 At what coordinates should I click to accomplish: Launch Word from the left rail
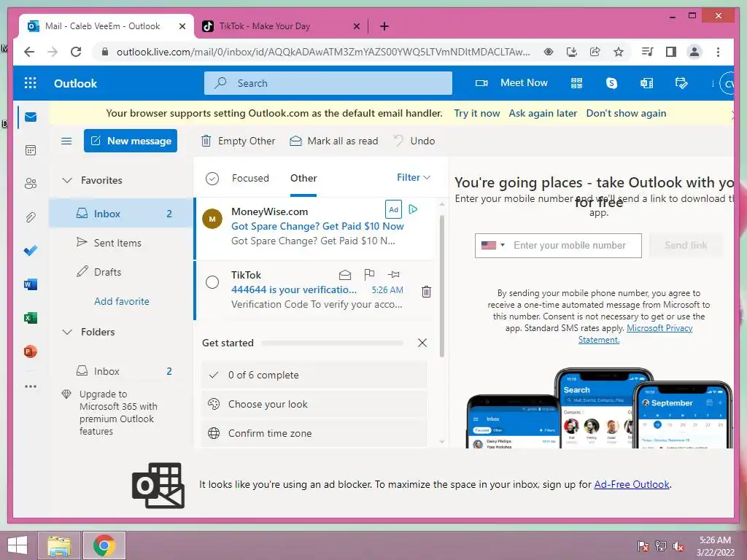31,284
